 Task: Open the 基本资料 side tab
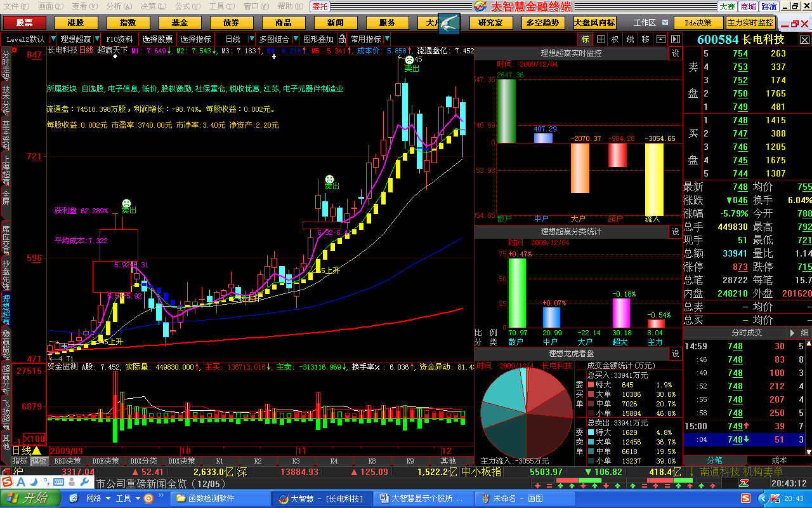coord(6,134)
